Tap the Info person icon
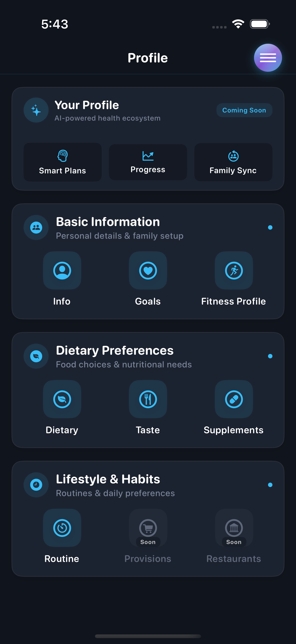The image size is (296, 644). pyautogui.click(x=62, y=270)
